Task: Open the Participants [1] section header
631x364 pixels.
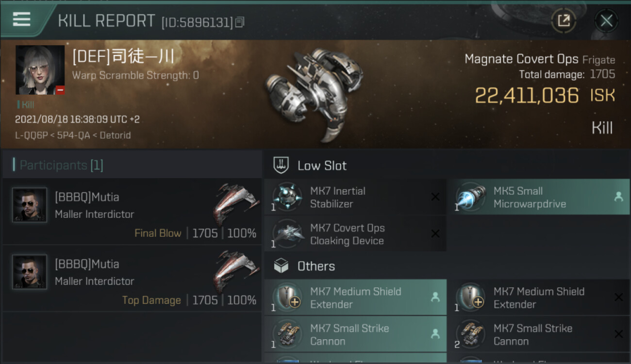Action: point(61,165)
